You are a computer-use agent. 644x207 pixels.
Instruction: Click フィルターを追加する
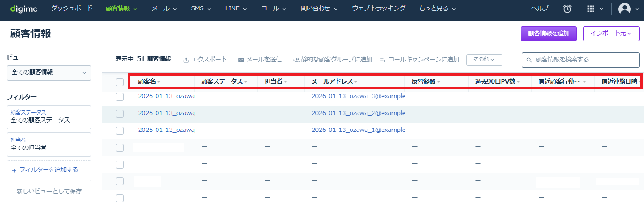pos(48,170)
